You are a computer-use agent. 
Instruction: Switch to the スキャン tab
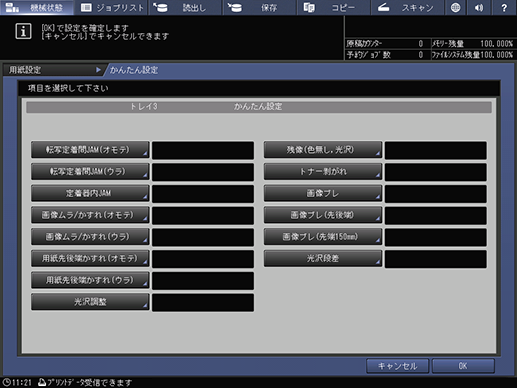click(408, 7)
